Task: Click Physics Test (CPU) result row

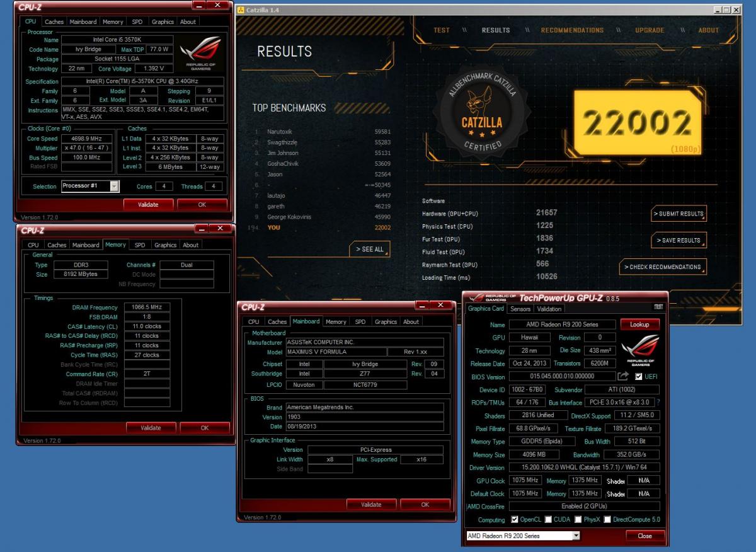Action: point(491,226)
